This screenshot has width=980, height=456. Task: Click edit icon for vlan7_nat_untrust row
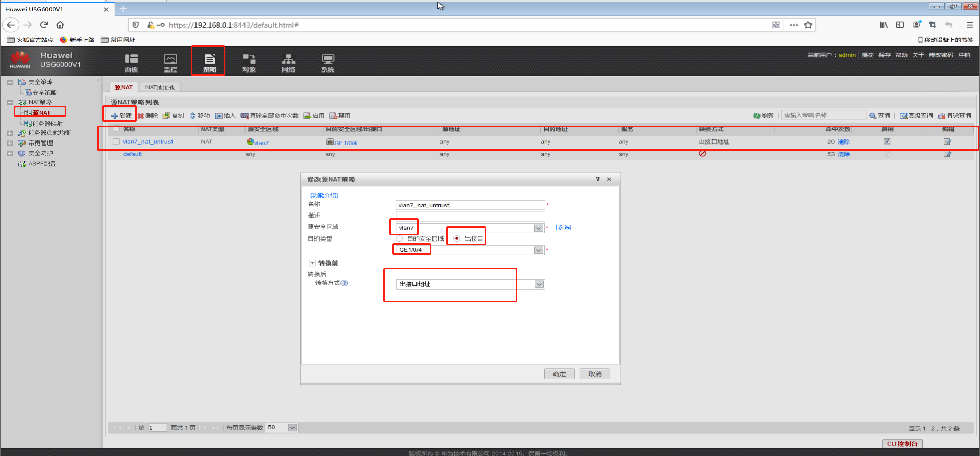(x=947, y=142)
